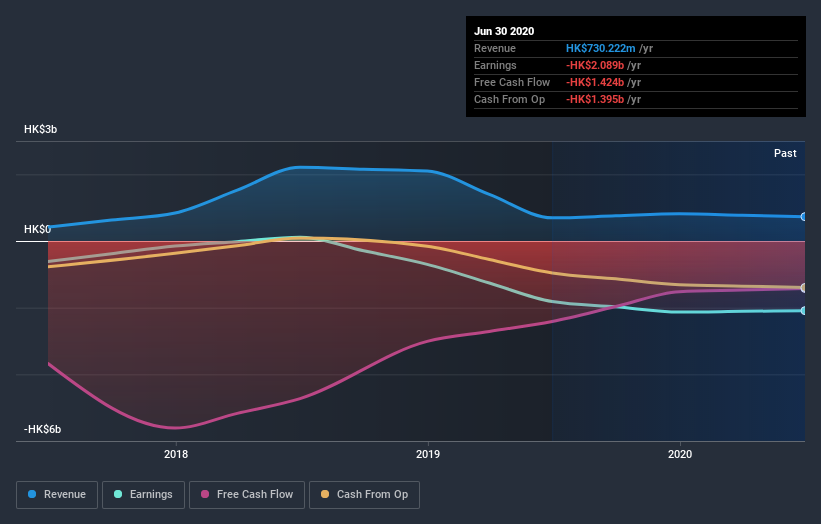Click the Earnings end-point marker on the teal line

804,311
